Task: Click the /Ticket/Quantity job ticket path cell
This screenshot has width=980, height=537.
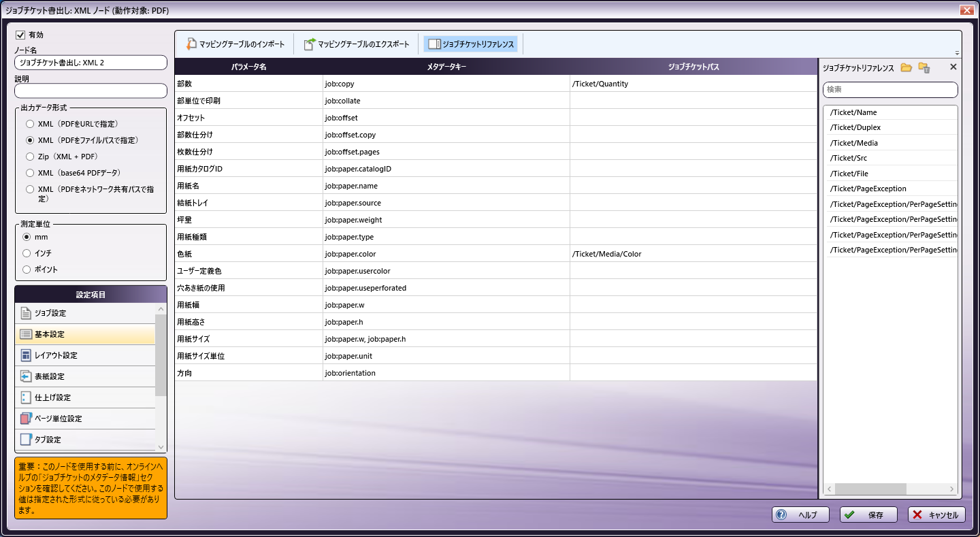Action: tap(693, 84)
